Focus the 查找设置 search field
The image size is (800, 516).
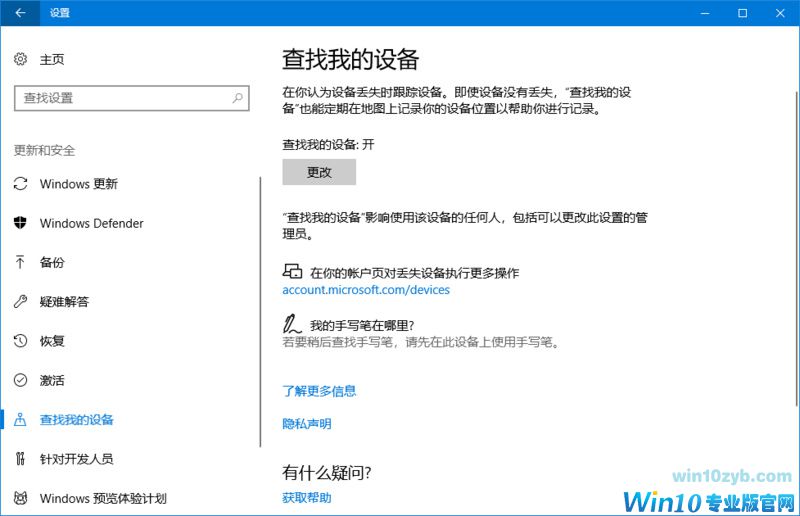[120, 98]
